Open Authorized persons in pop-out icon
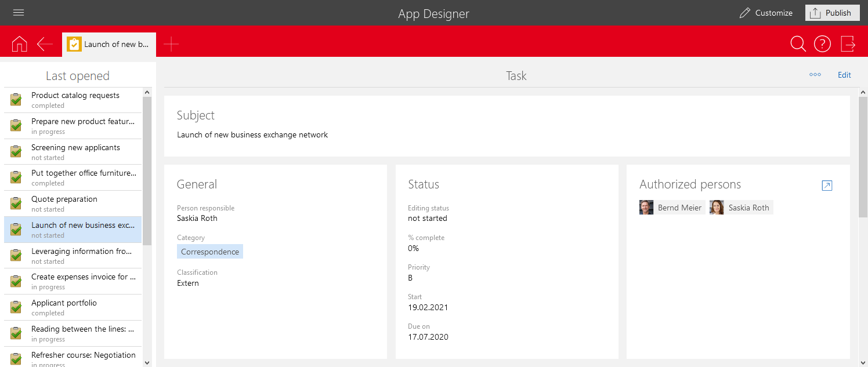Screen dimensions: 868x367 (827, 186)
